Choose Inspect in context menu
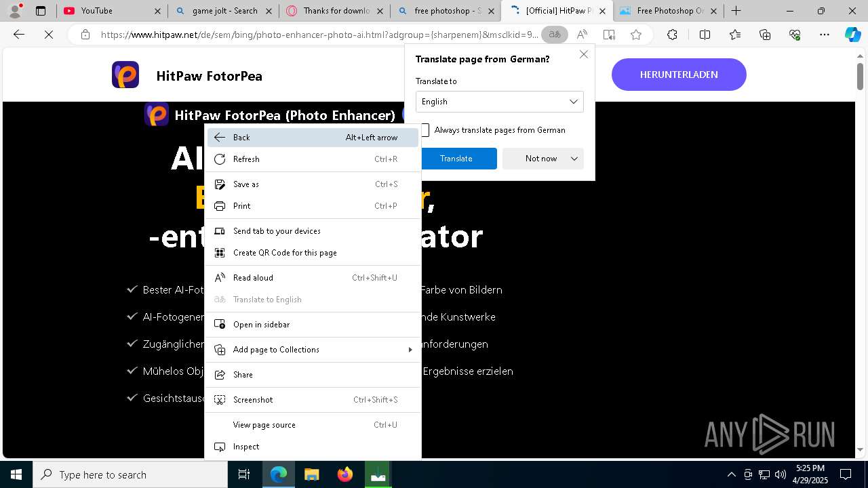 click(x=313, y=447)
